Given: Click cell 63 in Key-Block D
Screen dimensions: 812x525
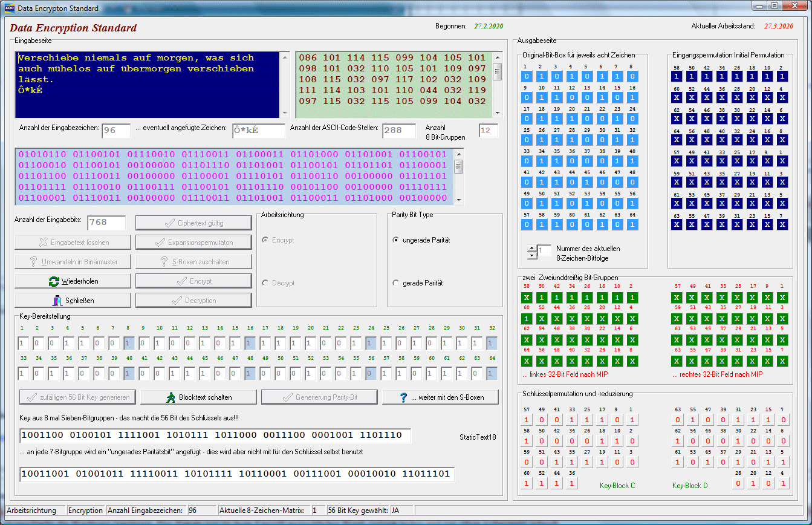Looking at the screenshot, I should (x=678, y=420).
